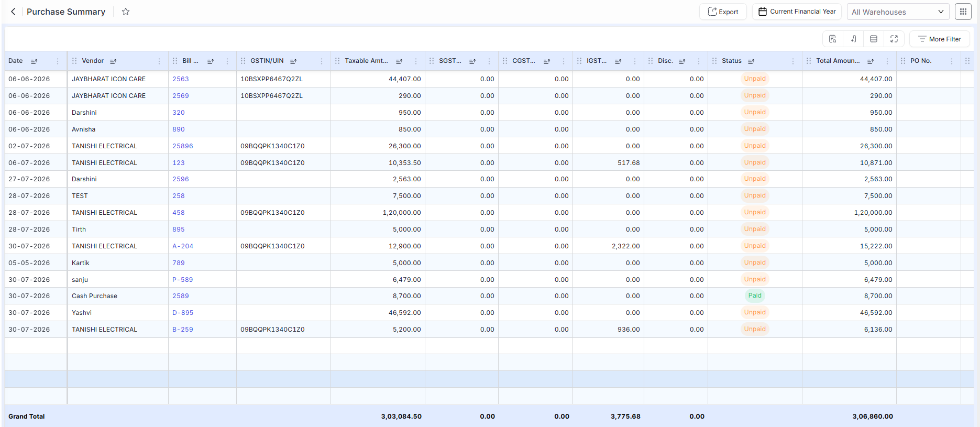
Task: Click the search-in-report toolbar icon
Action: click(832, 39)
